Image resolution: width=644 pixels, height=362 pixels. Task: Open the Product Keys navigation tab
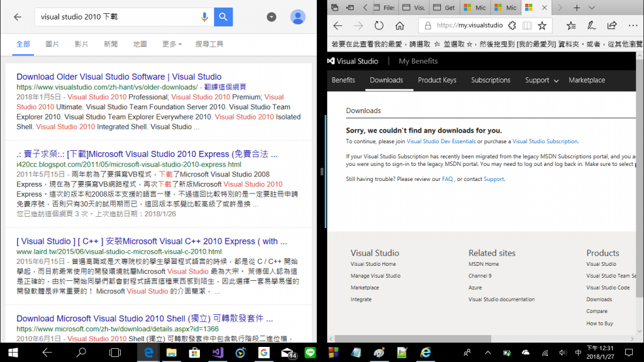click(437, 80)
